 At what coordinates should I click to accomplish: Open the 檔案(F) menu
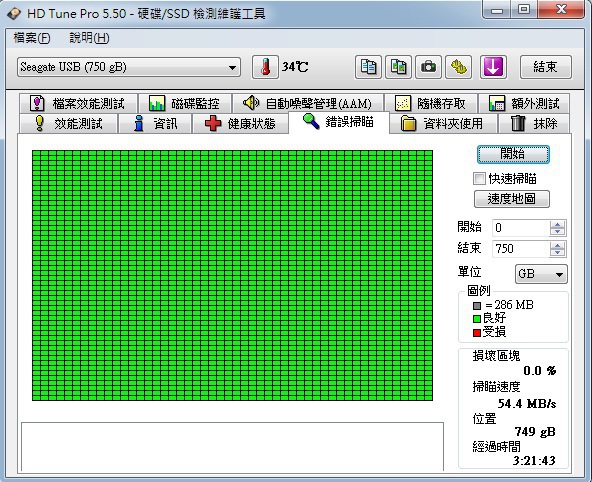coord(32,38)
